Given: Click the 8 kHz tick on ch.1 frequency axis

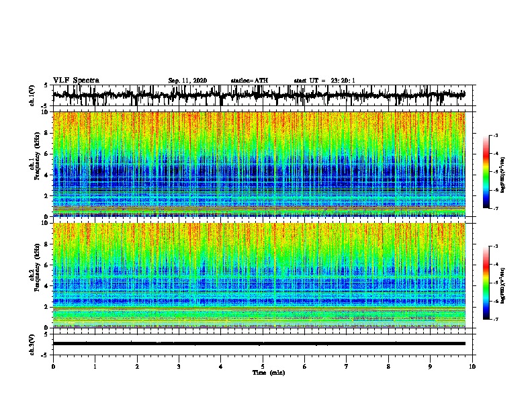Looking at the screenshot, I should tap(46, 133).
